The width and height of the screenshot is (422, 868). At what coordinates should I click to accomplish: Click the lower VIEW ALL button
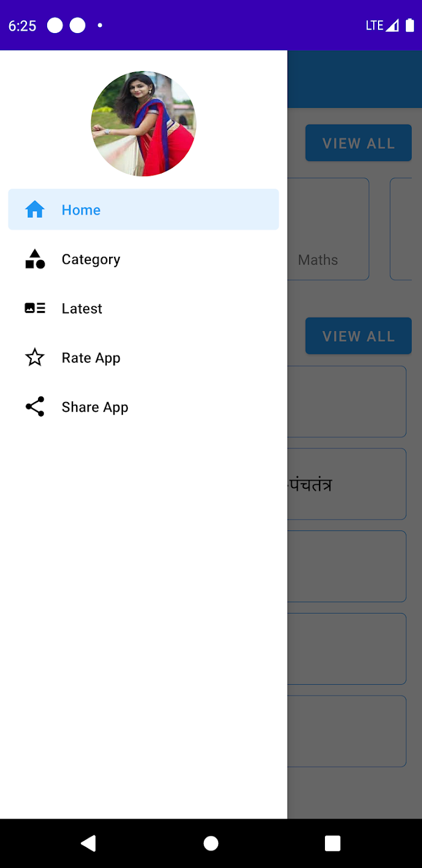coord(359,336)
